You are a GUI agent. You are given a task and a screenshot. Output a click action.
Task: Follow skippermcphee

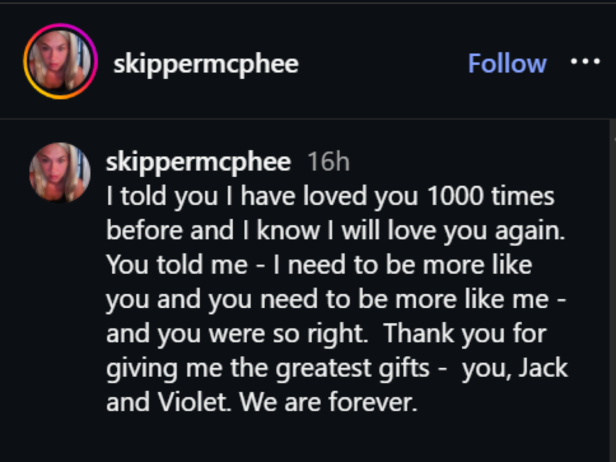tap(507, 63)
